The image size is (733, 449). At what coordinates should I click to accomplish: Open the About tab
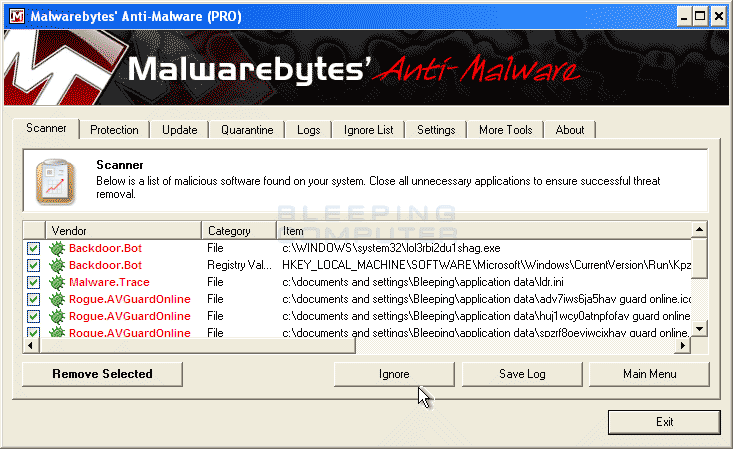[x=569, y=130]
